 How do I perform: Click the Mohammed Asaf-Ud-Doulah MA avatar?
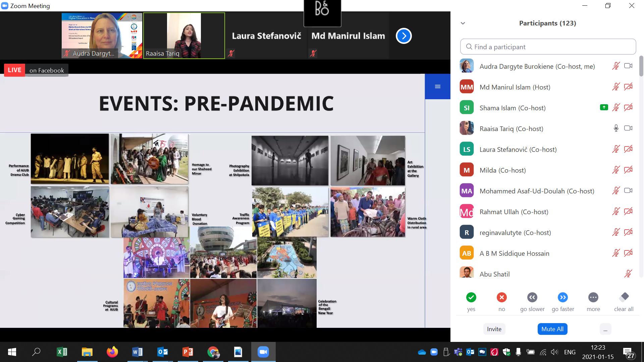[467, 191]
